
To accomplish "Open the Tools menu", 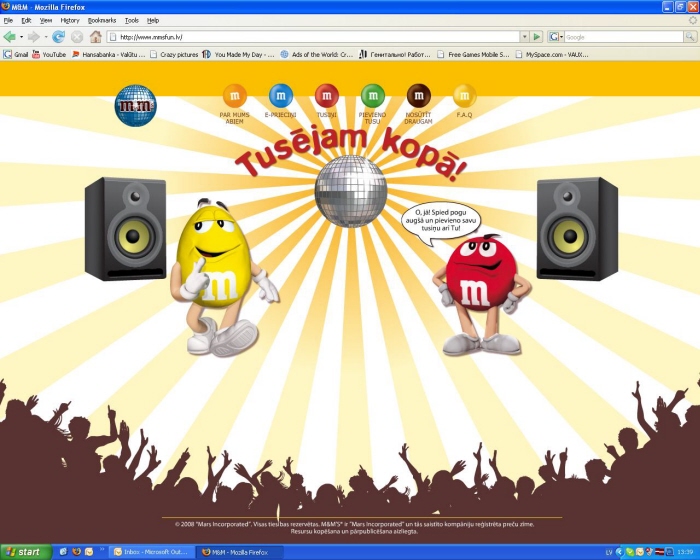I will (132, 20).
